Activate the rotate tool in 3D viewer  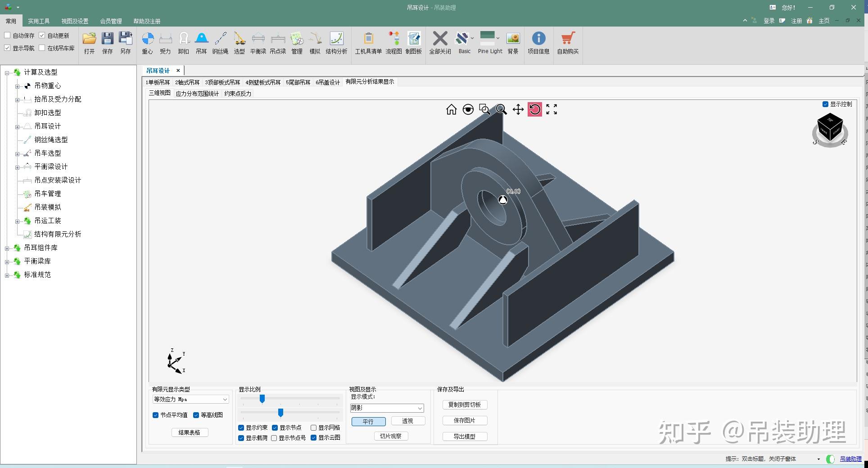tap(535, 109)
